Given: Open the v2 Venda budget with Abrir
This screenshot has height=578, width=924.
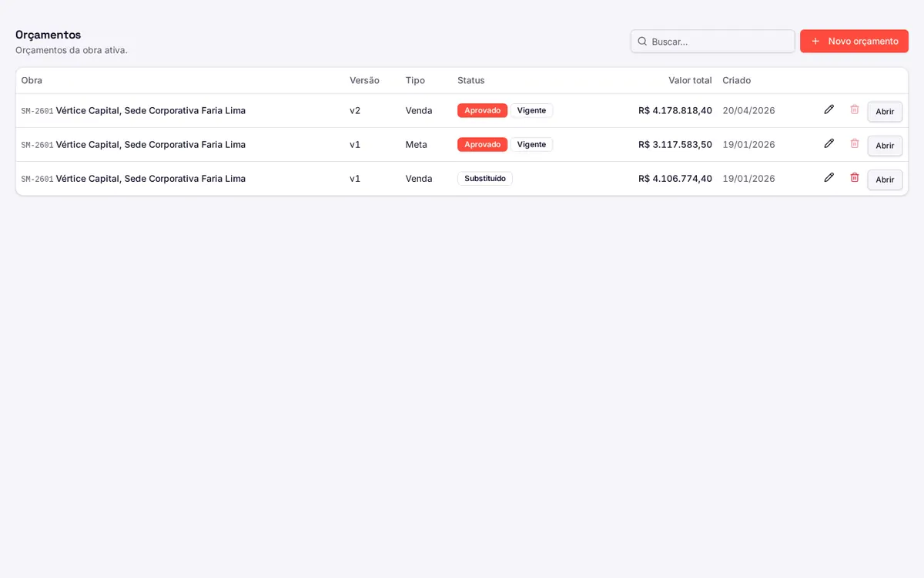Looking at the screenshot, I should (x=885, y=112).
